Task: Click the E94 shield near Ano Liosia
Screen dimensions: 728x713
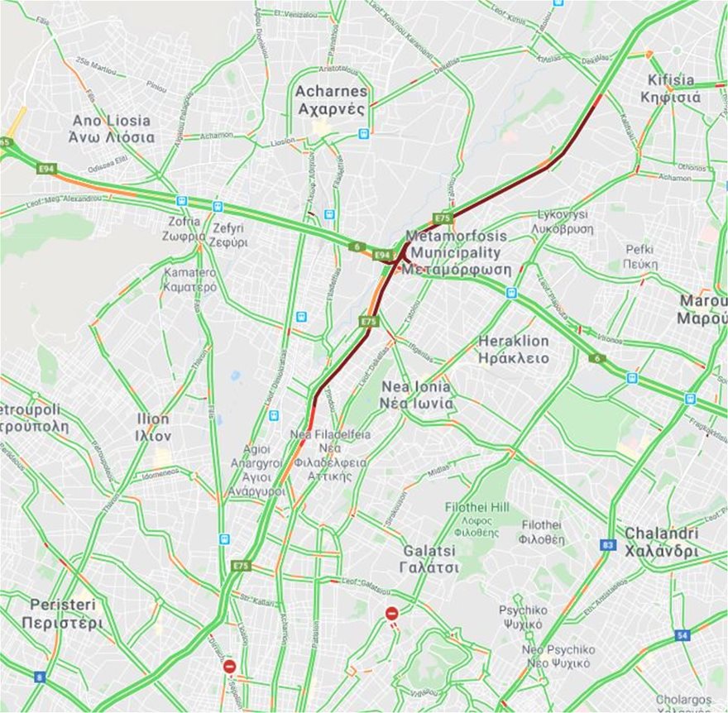Action: [x=46, y=169]
